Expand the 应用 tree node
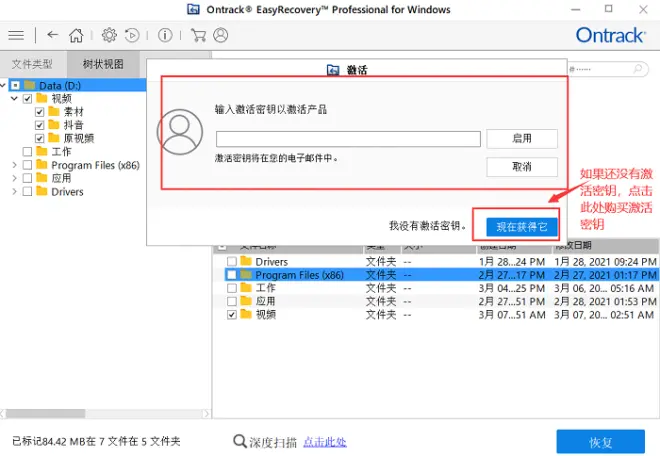This screenshot has width=660, height=456. pyautogui.click(x=14, y=178)
